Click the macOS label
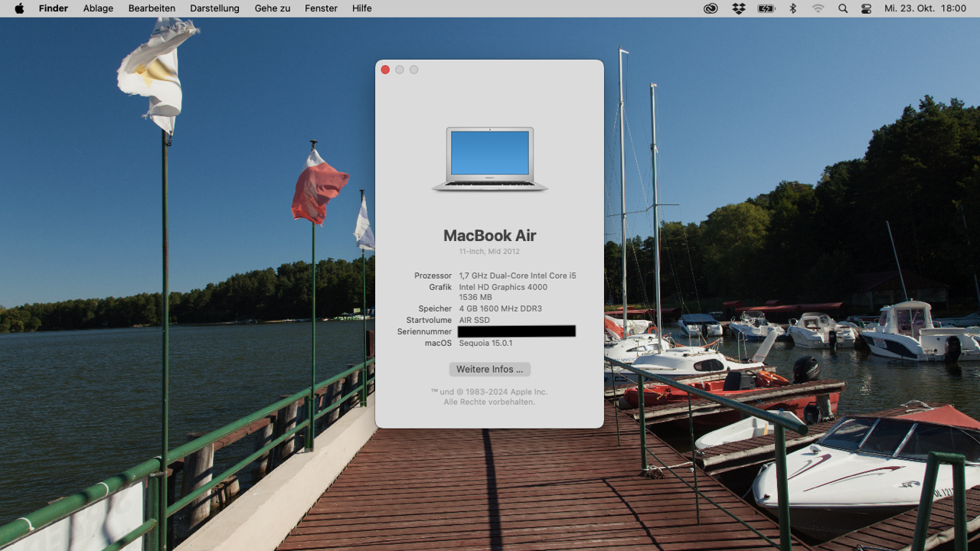This screenshot has width=980, height=551. 439,344
